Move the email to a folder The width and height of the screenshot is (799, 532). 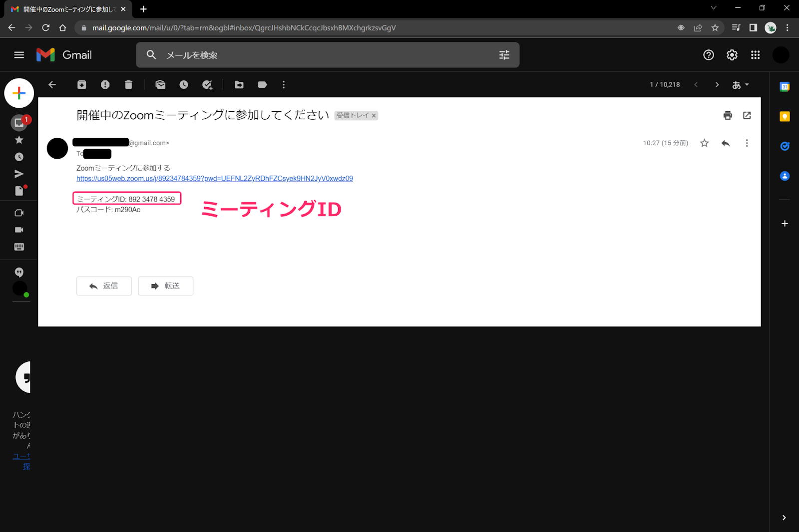coord(239,85)
